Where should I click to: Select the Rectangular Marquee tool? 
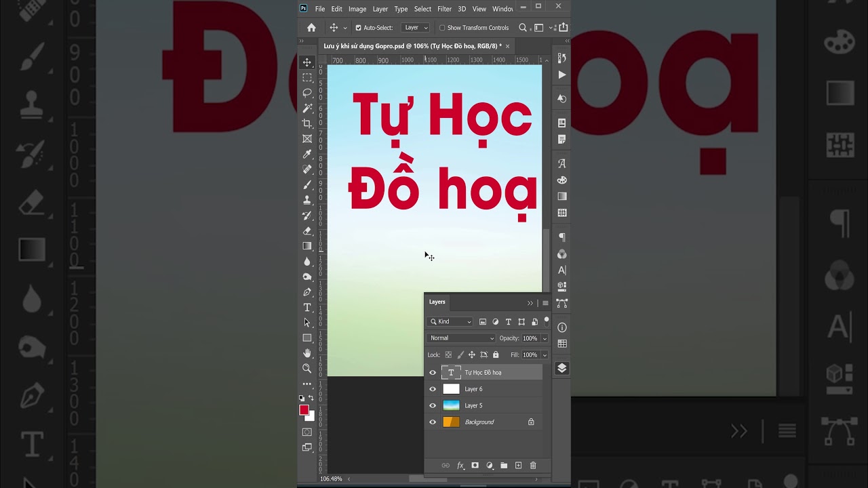pyautogui.click(x=307, y=78)
